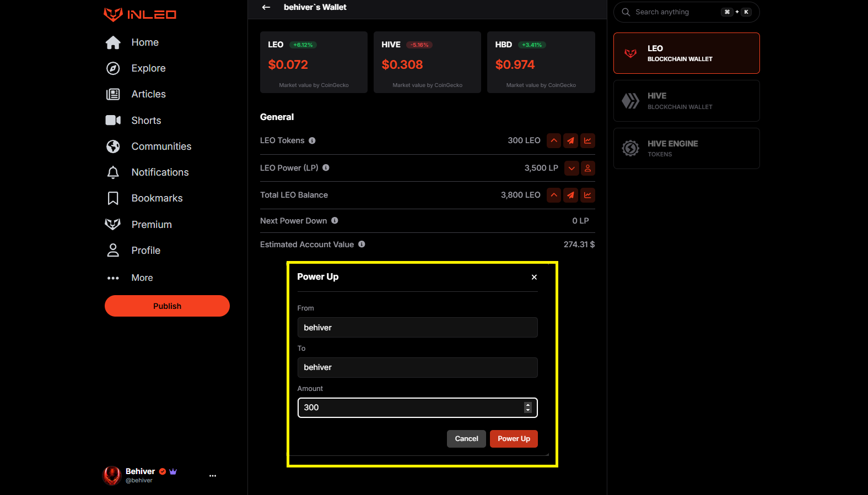Click the 3,500 LP value

pos(541,168)
